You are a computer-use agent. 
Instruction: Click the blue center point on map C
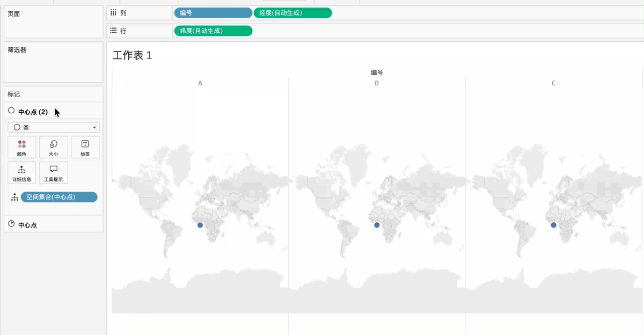coord(554,225)
